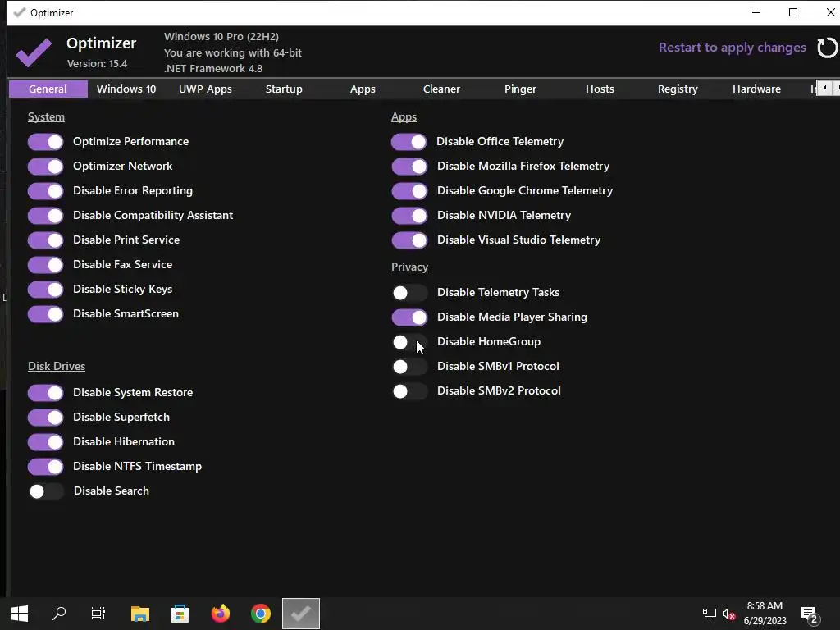This screenshot has height=630, width=840.
Task: Launch Firefox from taskbar
Action: click(x=220, y=614)
